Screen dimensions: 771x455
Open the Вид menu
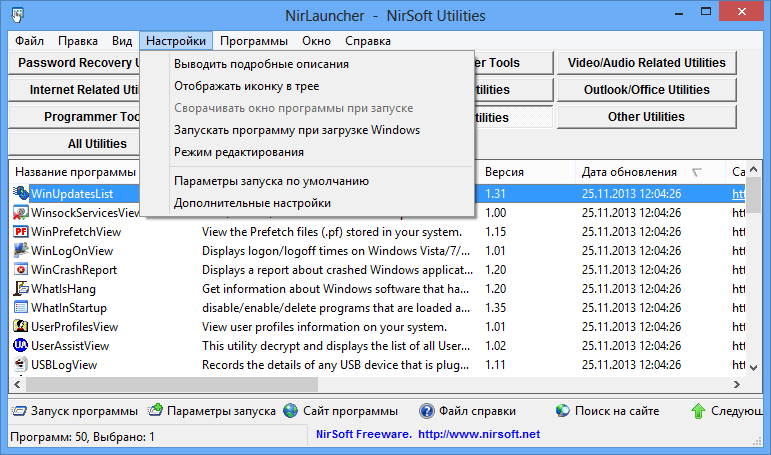click(122, 41)
